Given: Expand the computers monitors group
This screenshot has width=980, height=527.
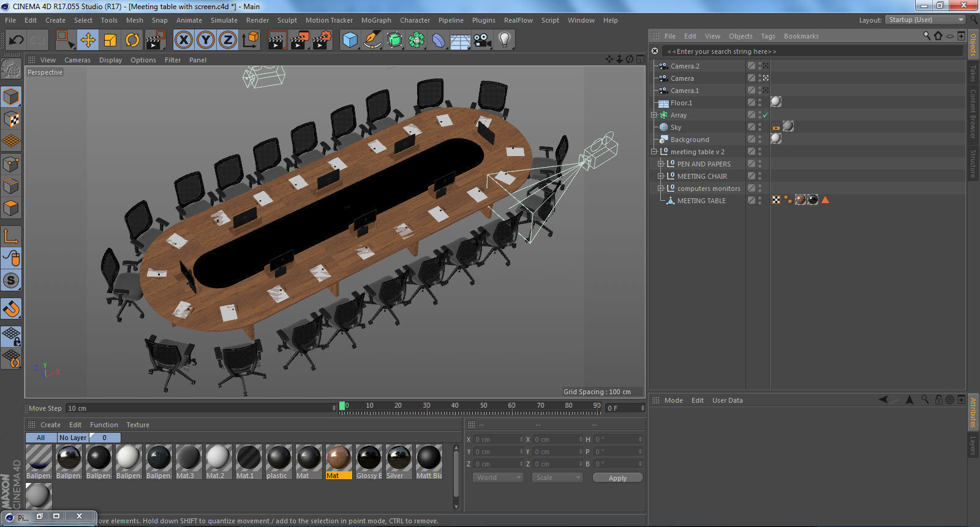Looking at the screenshot, I should point(661,189).
